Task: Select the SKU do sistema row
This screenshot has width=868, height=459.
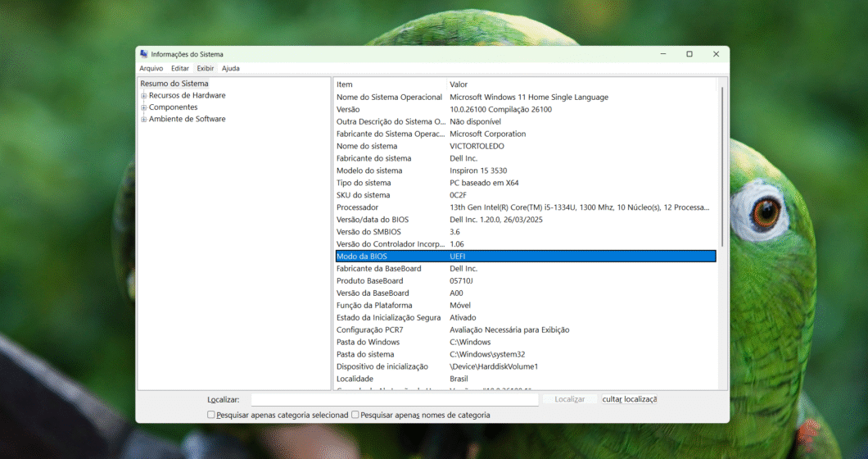Action: (526, 194)
